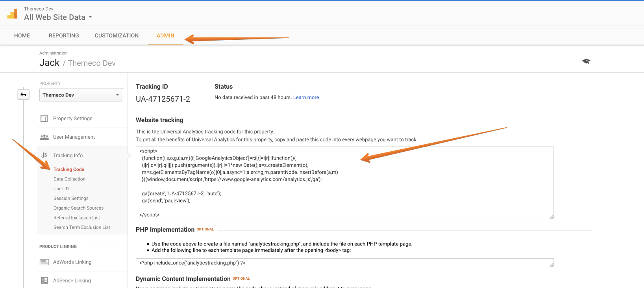Click the .js Tracking Info icon
Image resolution: width=644 pixels, height=288 pixels.
tap(44, 155)
